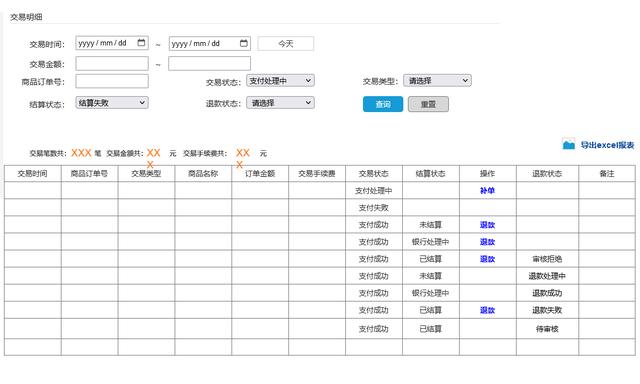This screenshot has width=640, height=384.
Task: Open the end date calendar picker icon
Action: pos(244,43)
